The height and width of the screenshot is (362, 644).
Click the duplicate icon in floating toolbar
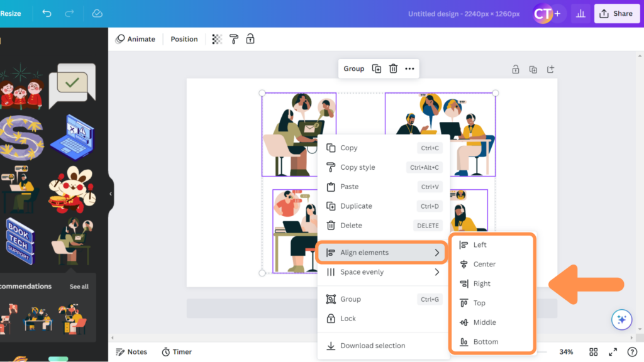[x=377, y=69]
